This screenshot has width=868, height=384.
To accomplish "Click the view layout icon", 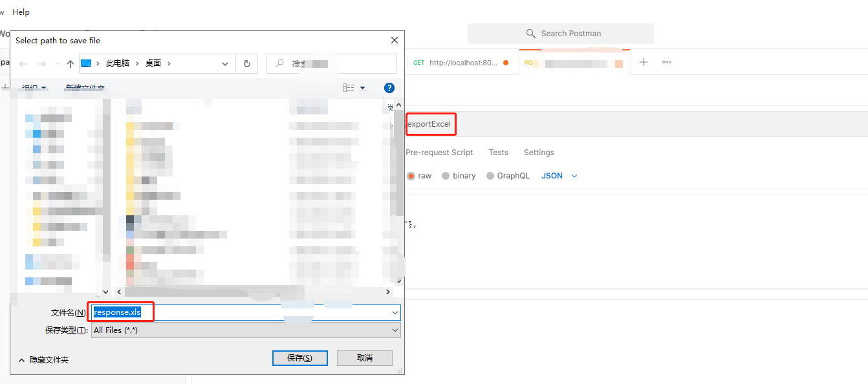I will coord(349,87).
